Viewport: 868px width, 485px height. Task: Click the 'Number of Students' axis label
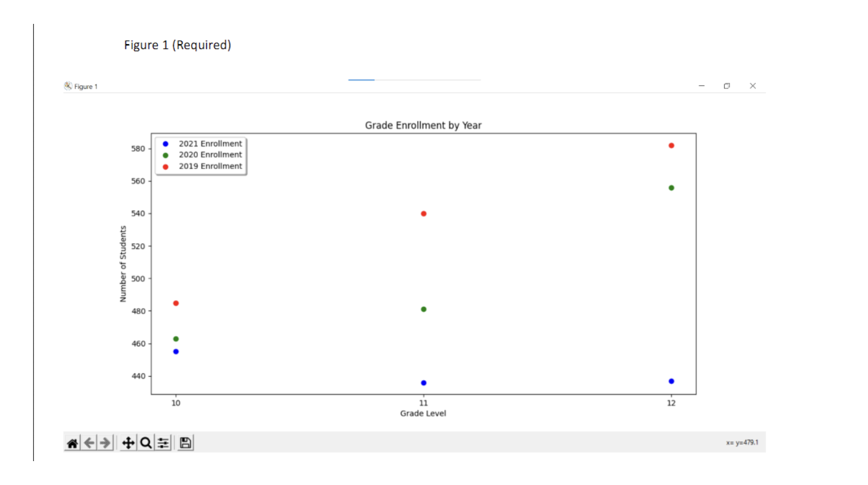(123, 264)
